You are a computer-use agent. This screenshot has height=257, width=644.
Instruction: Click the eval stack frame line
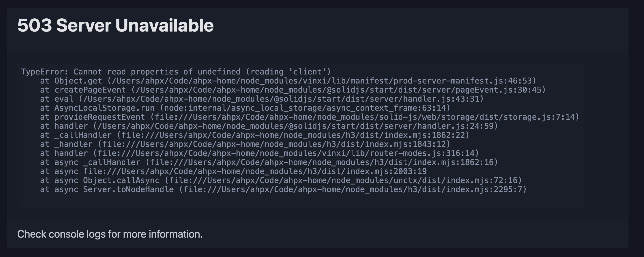pos(262,99)
